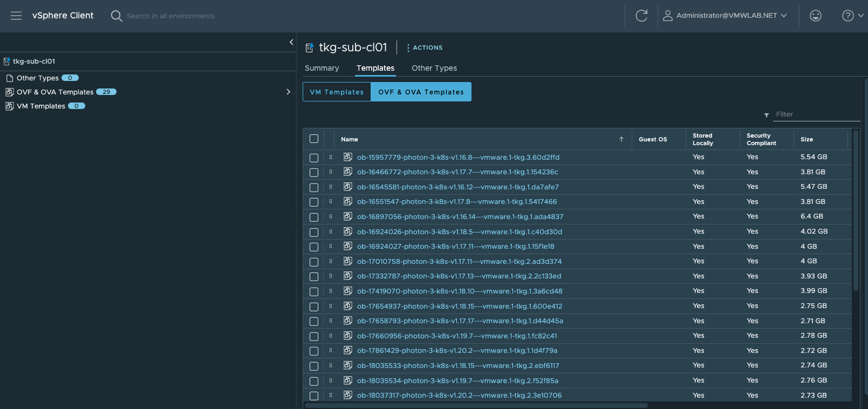The width and height of the screenshot is (868, 409).
Task: Open the ob-17861429-photon-3-k8s-v1.20.2 template link
Action: coord(457,351)
